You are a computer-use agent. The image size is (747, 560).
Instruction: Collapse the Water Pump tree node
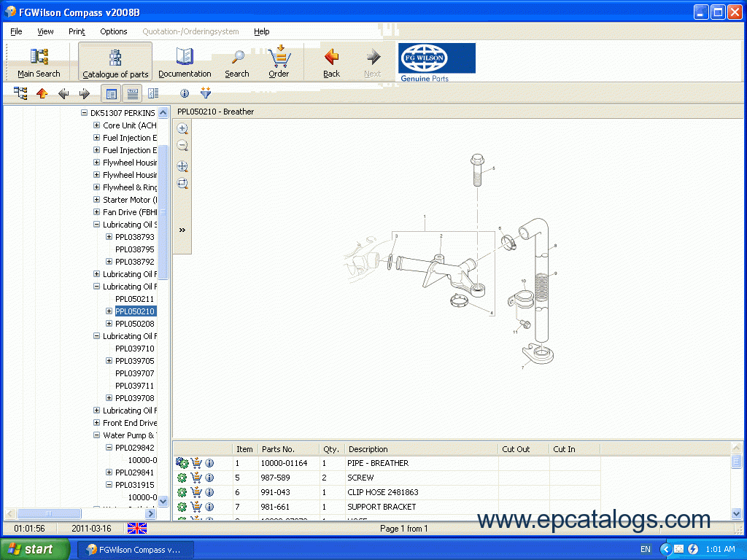coord(97,435)
